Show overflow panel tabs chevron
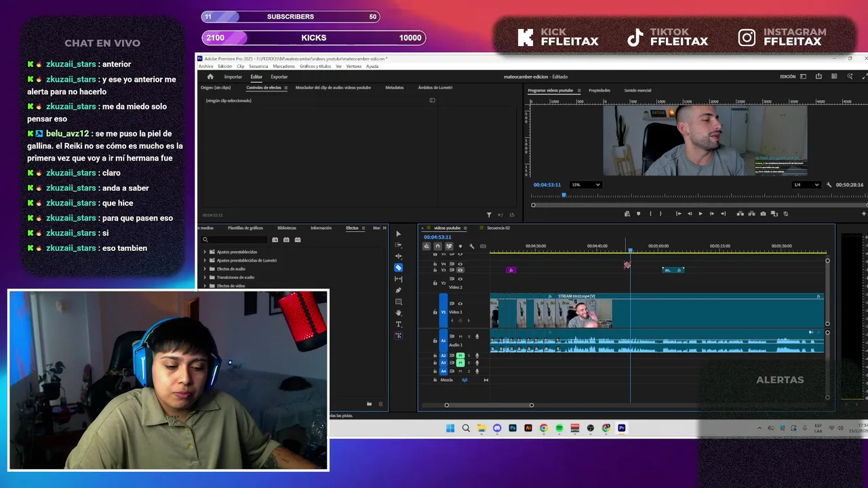The image size is (868, 488). tap(385, 228)
